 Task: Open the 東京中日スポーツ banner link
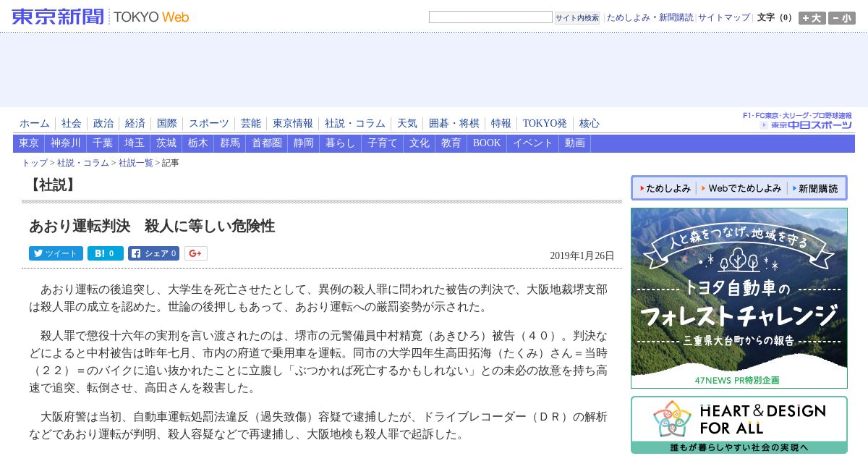[x=798, y=121]
